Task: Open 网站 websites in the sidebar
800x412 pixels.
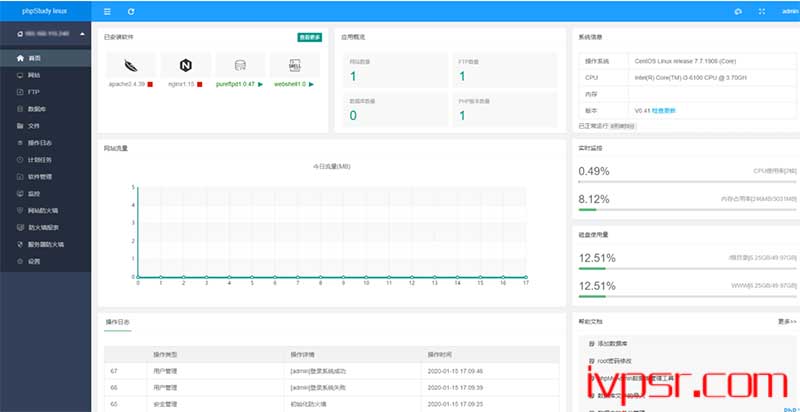Action: pos(45,75)
